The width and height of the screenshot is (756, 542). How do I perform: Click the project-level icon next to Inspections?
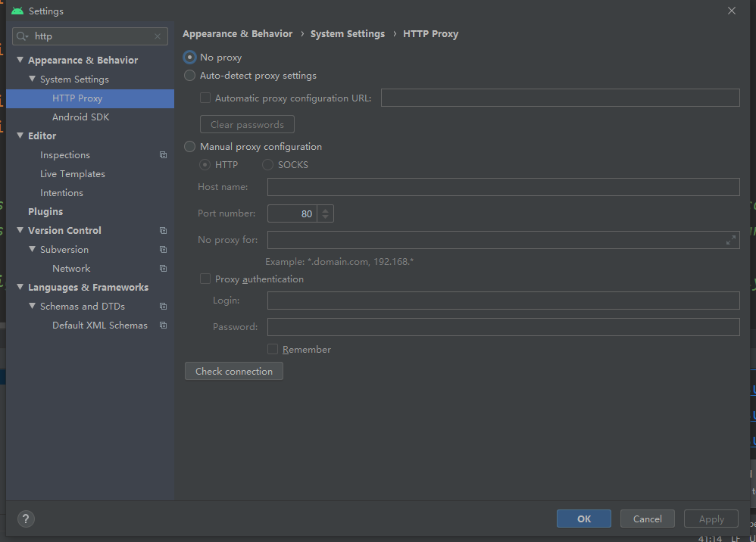tap(164, 154)
